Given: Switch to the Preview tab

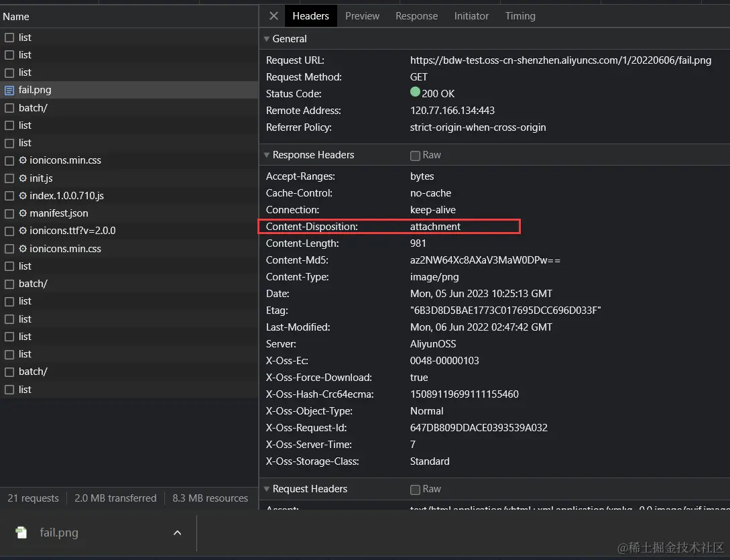Looking at the screenshot, I should [362, 16].
